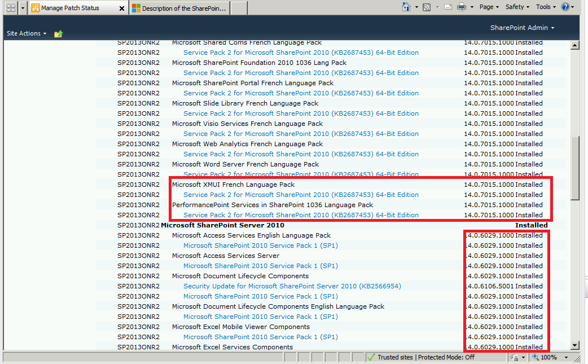Expand the zoom level dropdown arrow

pos(566,358)
